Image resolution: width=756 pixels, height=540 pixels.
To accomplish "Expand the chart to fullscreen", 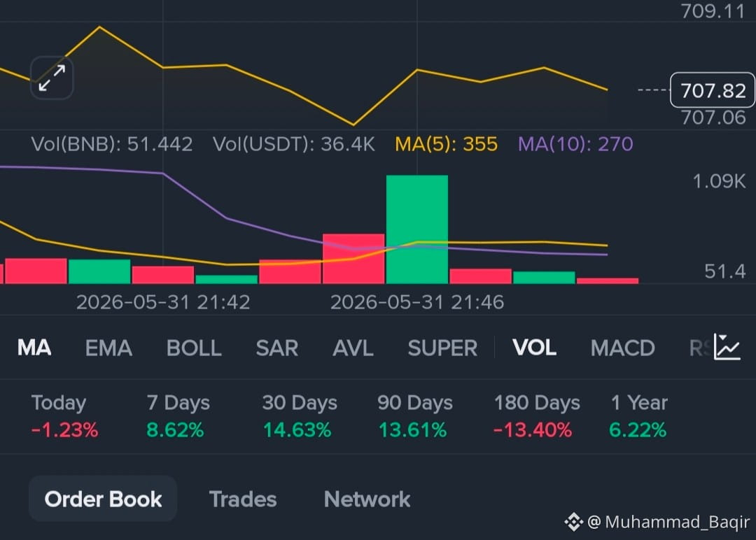I will [x=52, y=78].
